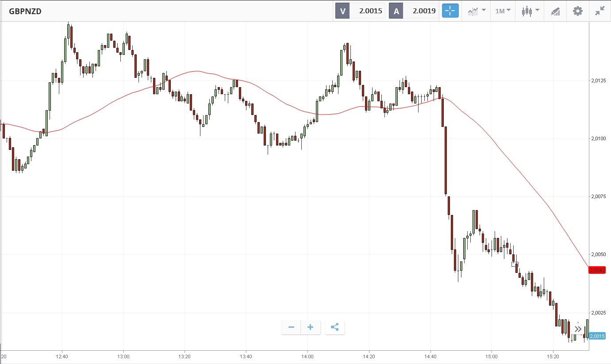
Task: Click the 14:00 time axis label
Action: click(307, 356)
